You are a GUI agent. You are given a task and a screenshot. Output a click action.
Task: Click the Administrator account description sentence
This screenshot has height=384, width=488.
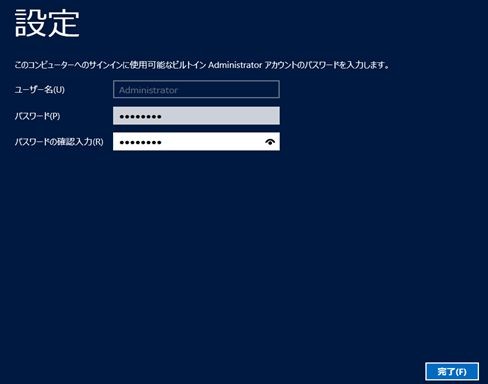[202, 65]
